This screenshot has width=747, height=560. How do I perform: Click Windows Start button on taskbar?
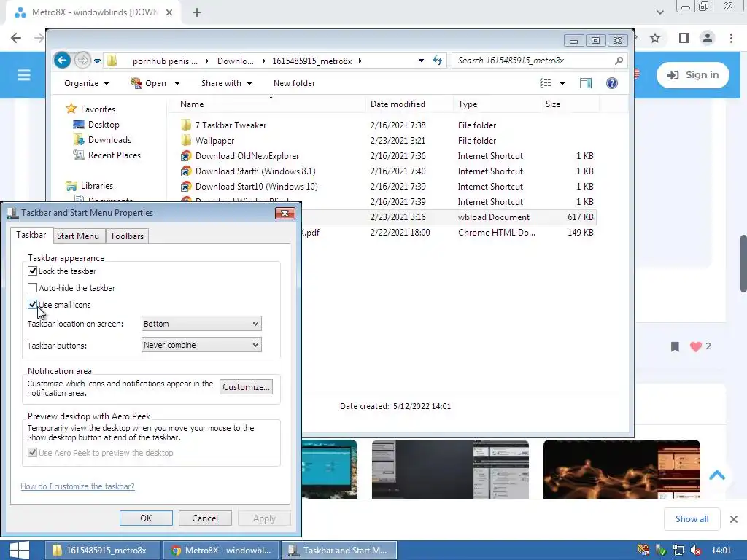tap(19, 551)
